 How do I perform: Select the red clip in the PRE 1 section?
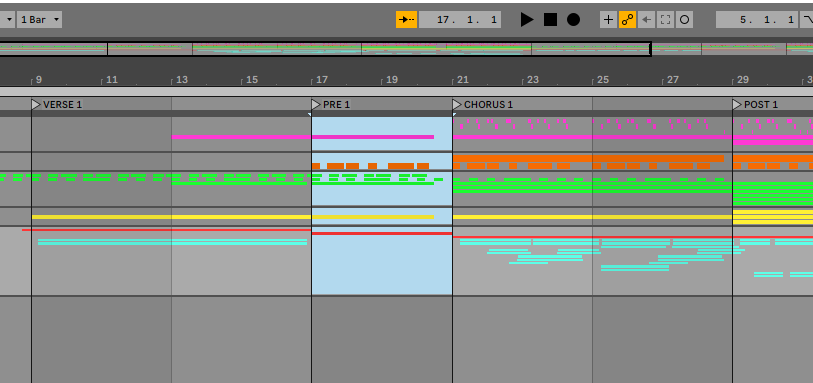382,233
